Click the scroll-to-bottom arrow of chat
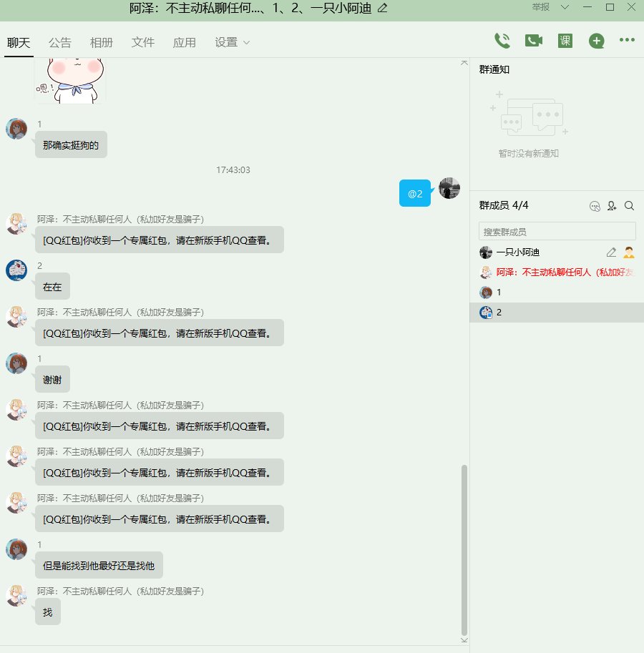This screenshot has height=653, width=644. [464, 640]
